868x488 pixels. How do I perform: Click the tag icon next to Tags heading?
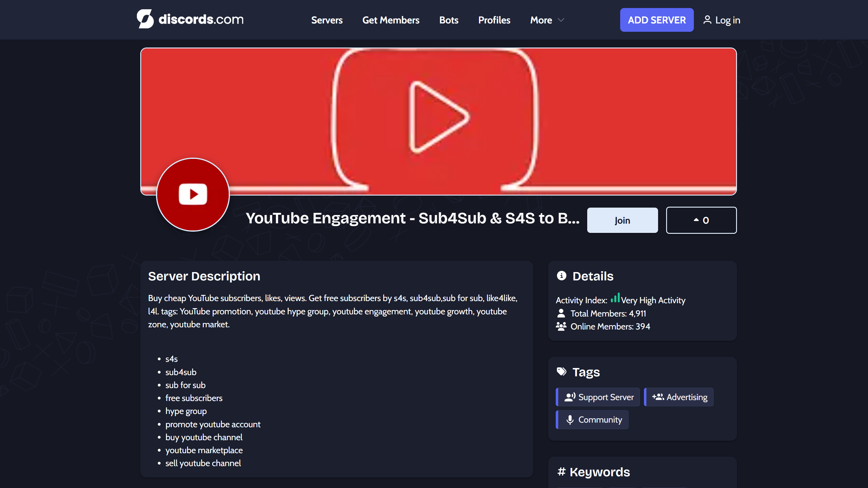(x=562, y=371)
